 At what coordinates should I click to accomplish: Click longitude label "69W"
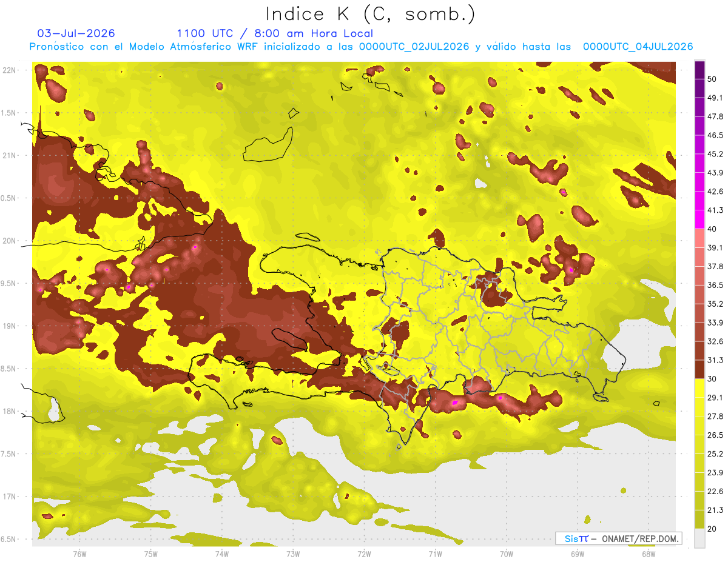click(x=578, y=553)
